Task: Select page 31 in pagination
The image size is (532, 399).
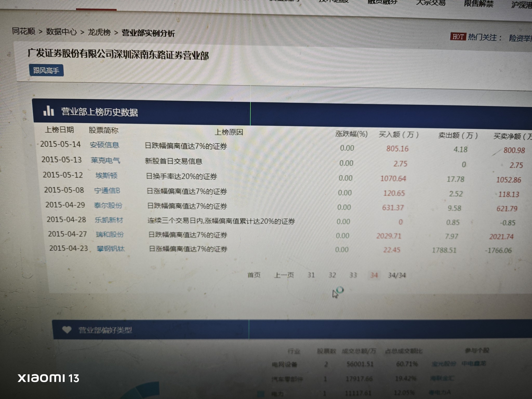Action: point(311,275)
